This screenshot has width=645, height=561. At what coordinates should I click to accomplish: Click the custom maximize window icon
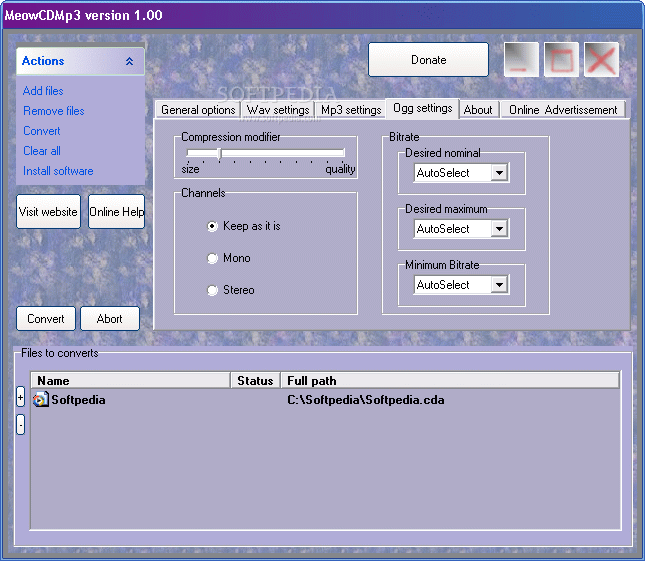(x=561, y=60)
